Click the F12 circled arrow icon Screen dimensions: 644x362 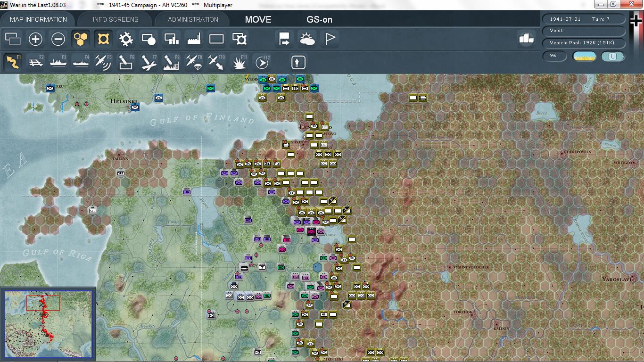pos(262,62)
